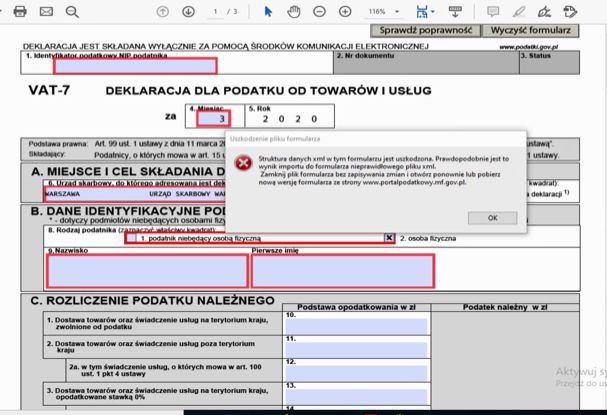
Task: Zoom in with the plus icon
Action: pyautogui.click(x=345, y=12)
